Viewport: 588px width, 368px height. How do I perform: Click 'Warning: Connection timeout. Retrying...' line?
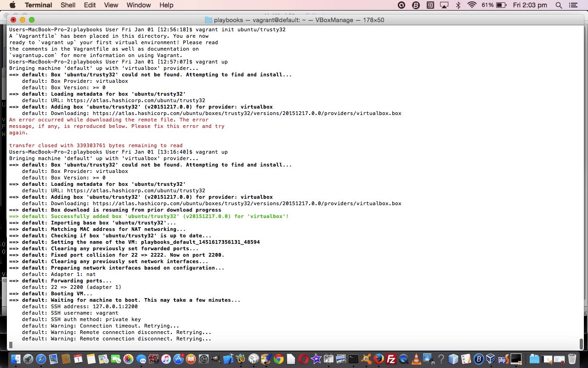(101, 326)
